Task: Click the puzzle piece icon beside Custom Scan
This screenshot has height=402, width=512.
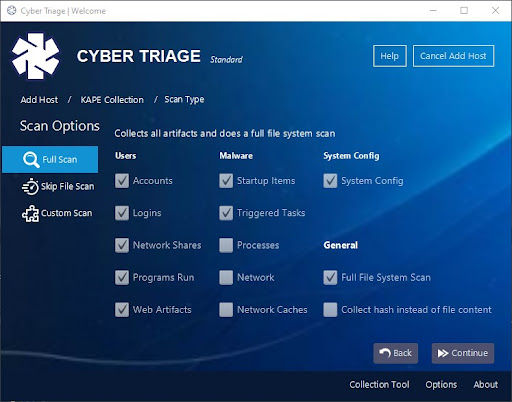Action: click(30, 213)
